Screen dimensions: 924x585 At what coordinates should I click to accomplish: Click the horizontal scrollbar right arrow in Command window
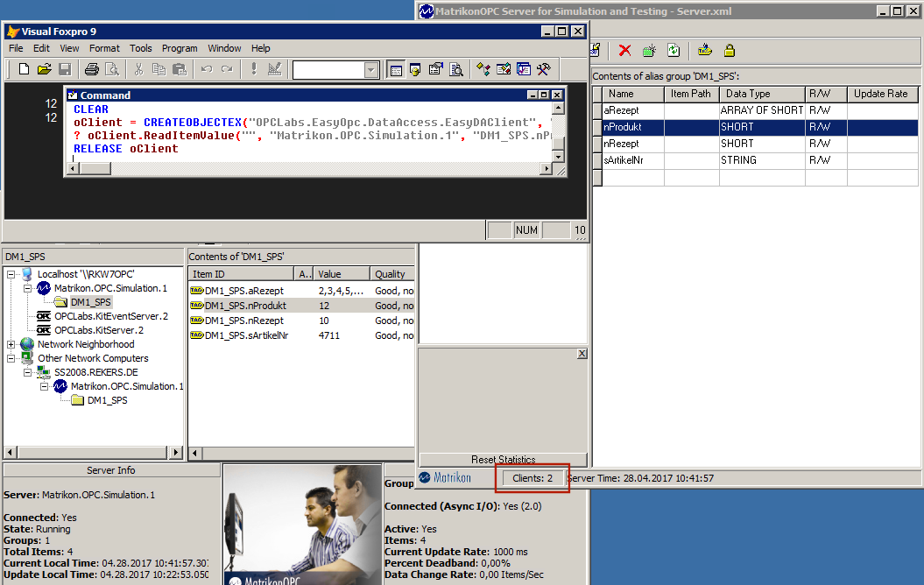point(547,169)
